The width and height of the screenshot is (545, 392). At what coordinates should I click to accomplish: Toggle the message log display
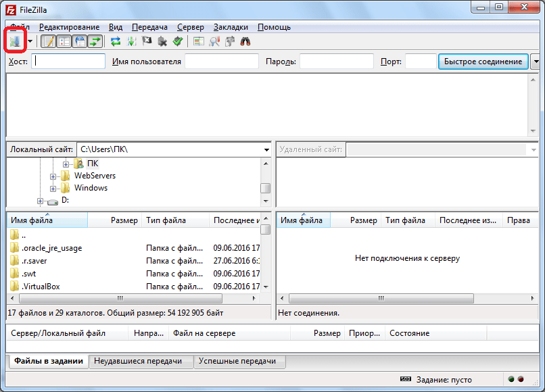tap(49, 41)
